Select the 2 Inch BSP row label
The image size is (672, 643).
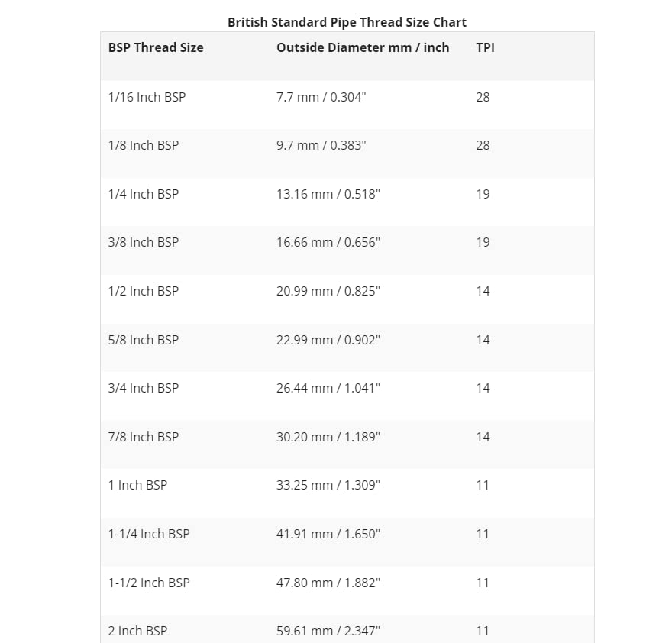(137, 631)
